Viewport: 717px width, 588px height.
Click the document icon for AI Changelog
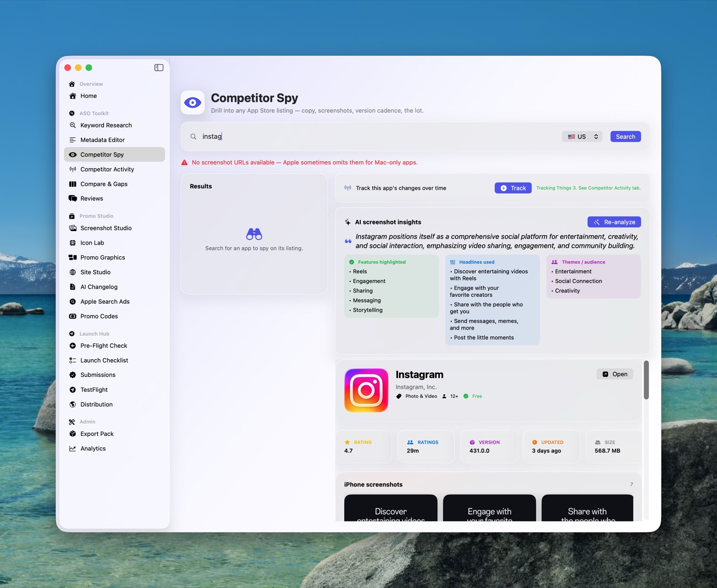click(x=73, y=287)
